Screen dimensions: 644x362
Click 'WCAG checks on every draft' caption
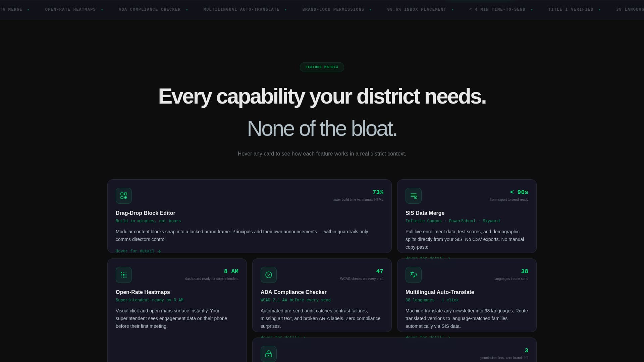[362, 279]
